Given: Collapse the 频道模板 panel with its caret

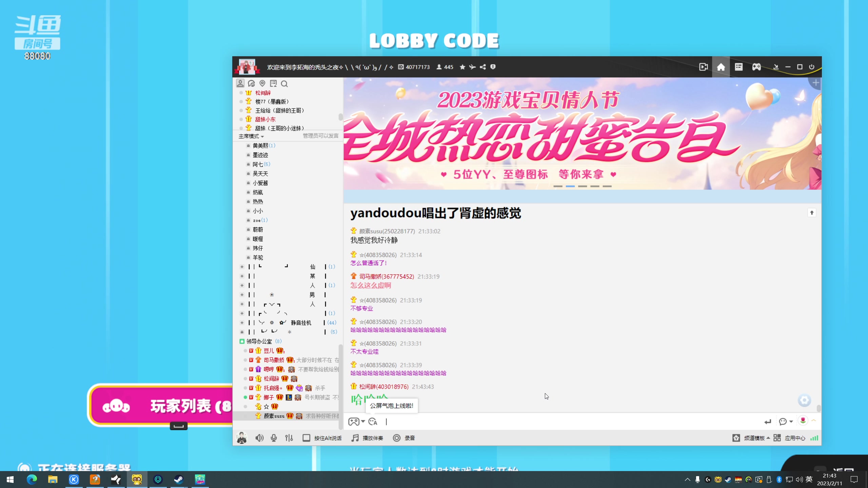Looking at the screenshot, I should pyautogui.click(x=768, y=438).
